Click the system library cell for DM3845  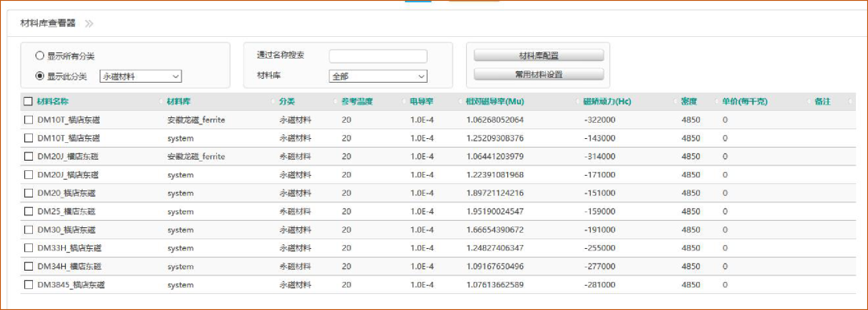(x=181, y=285)
